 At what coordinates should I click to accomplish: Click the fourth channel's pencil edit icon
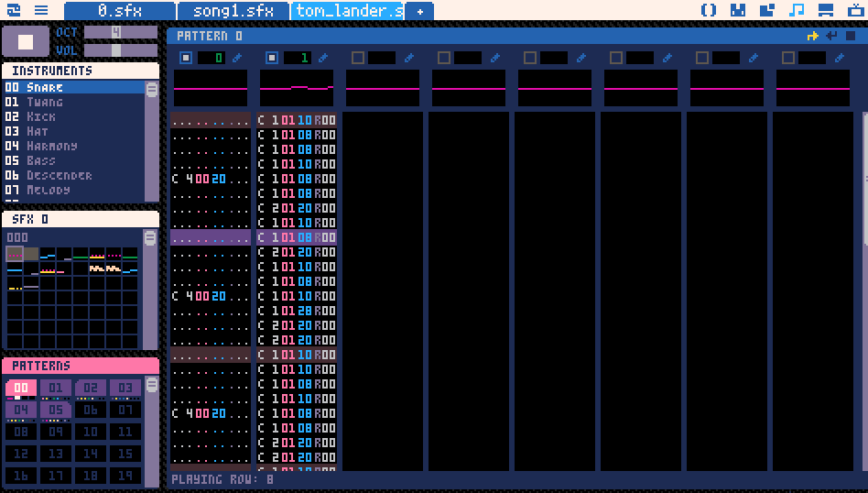[495, 58]
